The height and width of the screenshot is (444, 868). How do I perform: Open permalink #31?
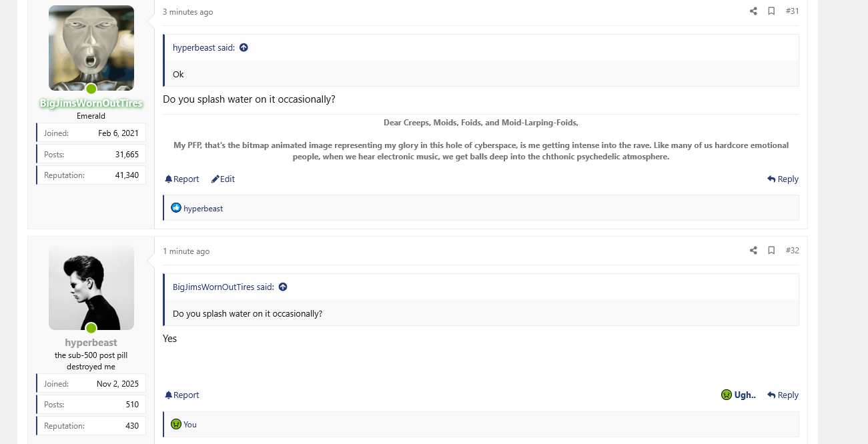pos(792,11)
